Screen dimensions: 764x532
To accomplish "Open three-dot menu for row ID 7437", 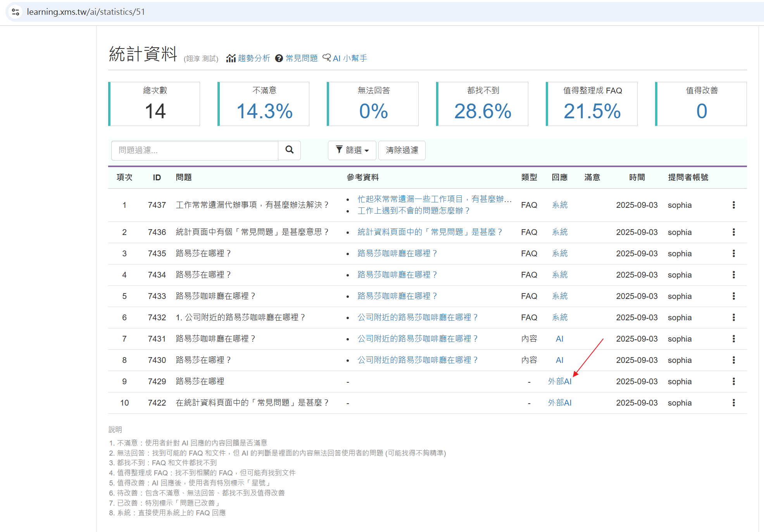I will coord(733,205).
